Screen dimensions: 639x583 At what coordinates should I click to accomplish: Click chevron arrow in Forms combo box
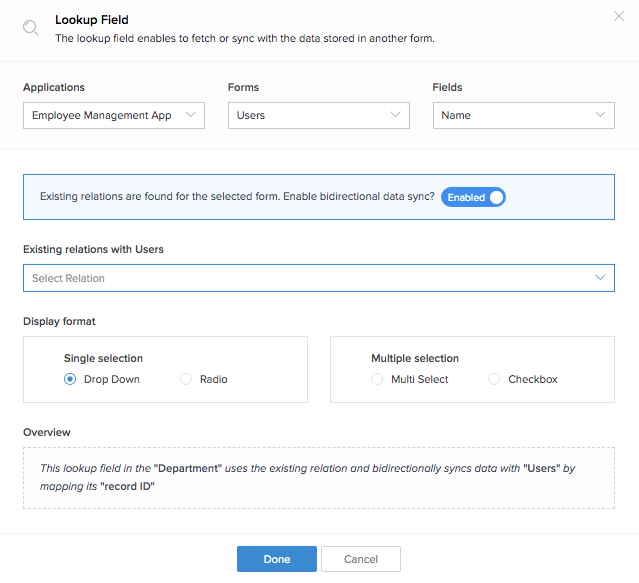pyautogui.click(x=395, y=115)
